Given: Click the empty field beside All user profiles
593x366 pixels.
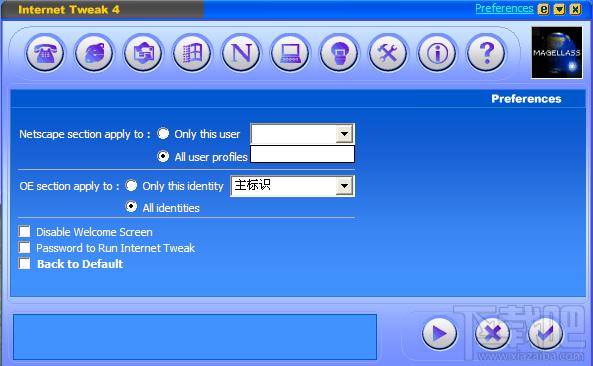Looking at the screenshot, I should coord(303,154).
